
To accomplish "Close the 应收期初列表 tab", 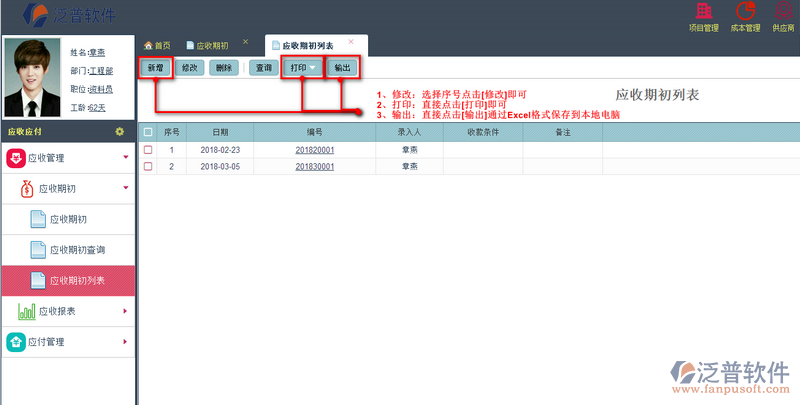I will [x=351, y=42].
